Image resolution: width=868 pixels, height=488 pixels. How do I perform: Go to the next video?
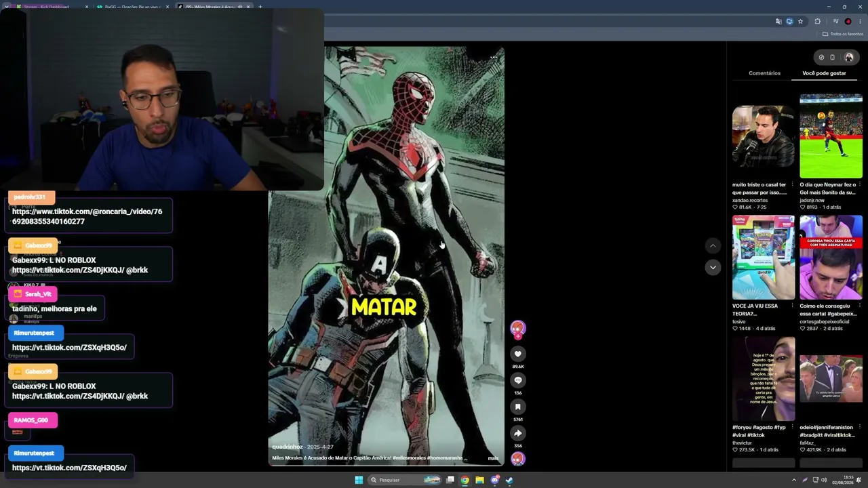[712, 267]
